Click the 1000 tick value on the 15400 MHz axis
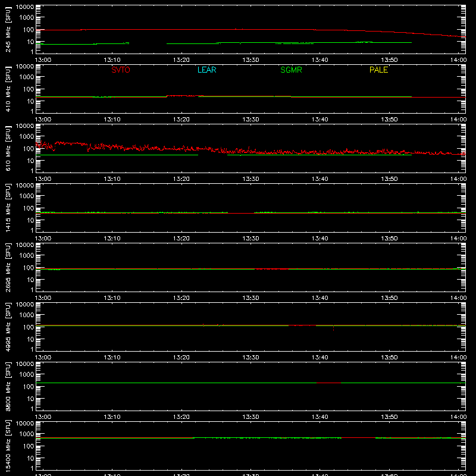The image size is (476, 476). (x=27, y=434)
